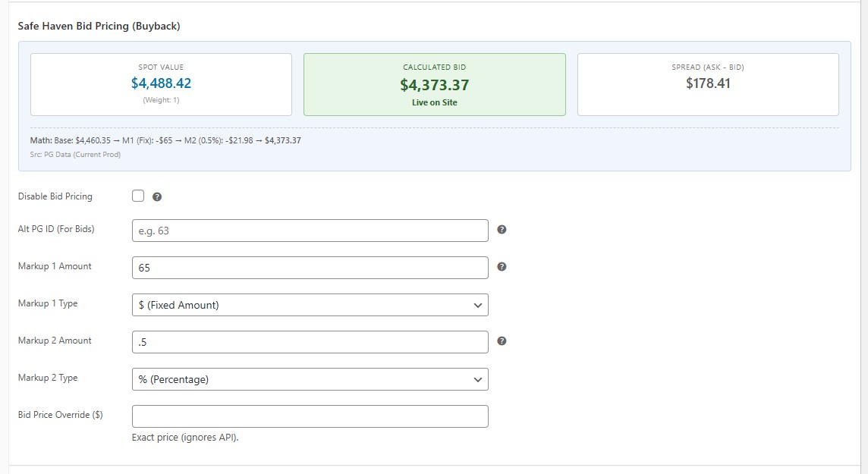Show help tooltip for Markup 2 Amount
This screenshot has width=868, height=474.
502,341
